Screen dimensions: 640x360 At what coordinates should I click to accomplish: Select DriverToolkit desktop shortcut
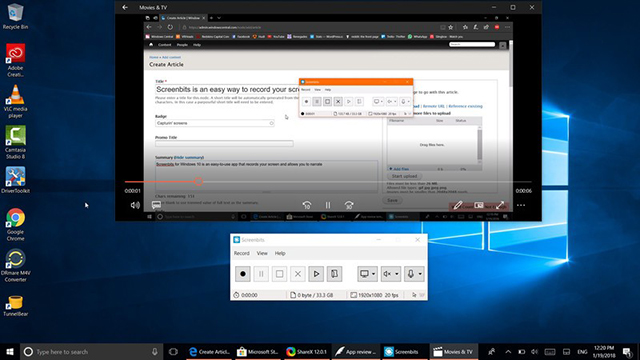16,180
